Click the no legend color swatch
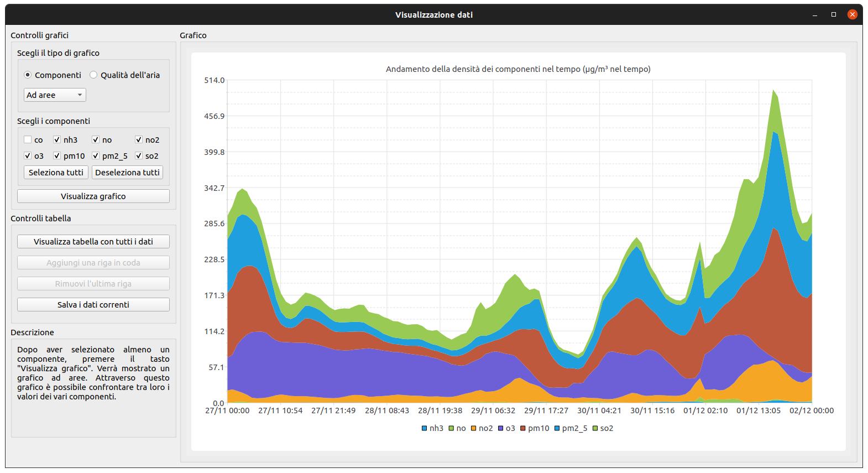This screenshot has width=868, height=473. (452, 428)
